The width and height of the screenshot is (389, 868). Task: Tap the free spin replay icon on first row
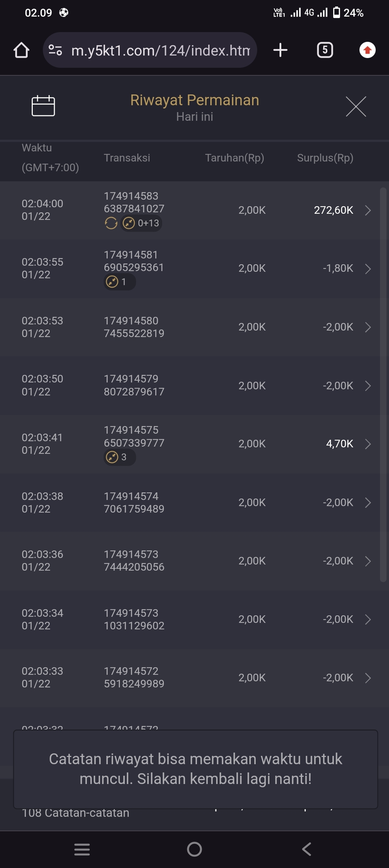[x=111, y=223]
